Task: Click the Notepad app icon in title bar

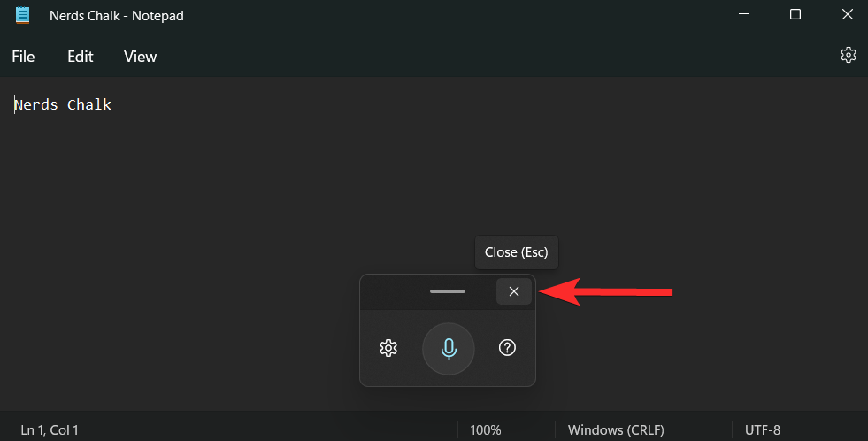Action: [x=23, y=15]
